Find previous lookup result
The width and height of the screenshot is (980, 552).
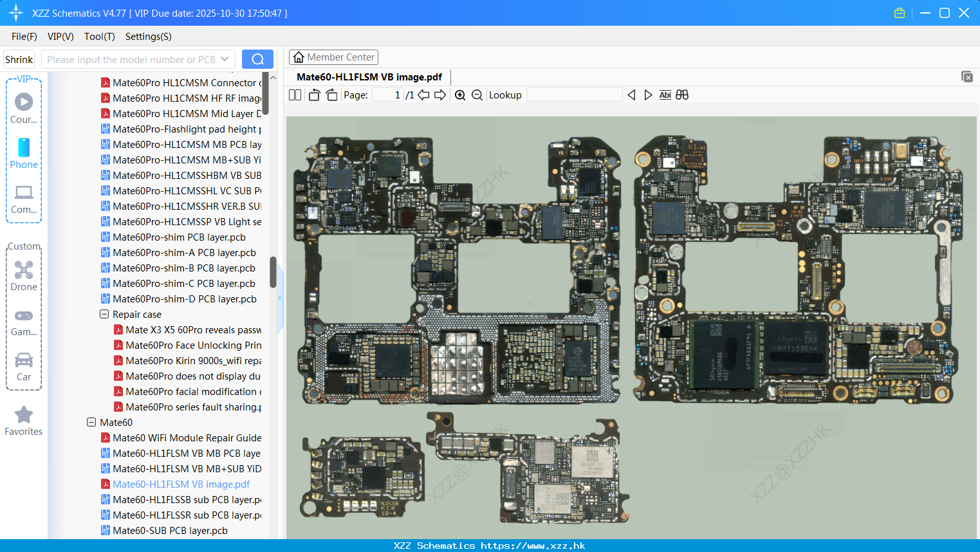[x=631, y=95]
